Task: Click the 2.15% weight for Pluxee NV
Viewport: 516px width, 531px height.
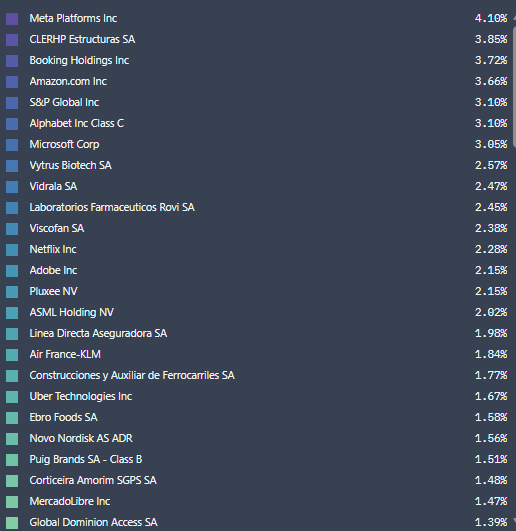Action: (x=491, y=291)
